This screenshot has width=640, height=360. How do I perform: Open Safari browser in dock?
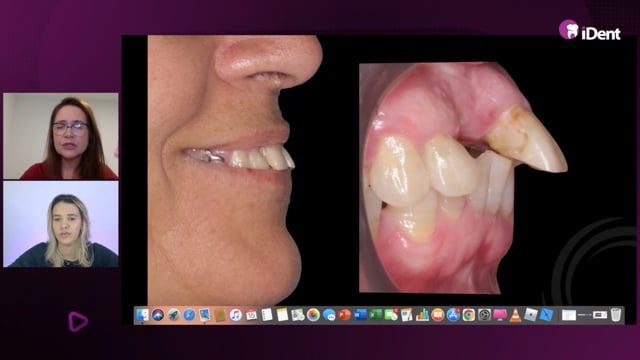pyautogui.click(x=189, y=315)
